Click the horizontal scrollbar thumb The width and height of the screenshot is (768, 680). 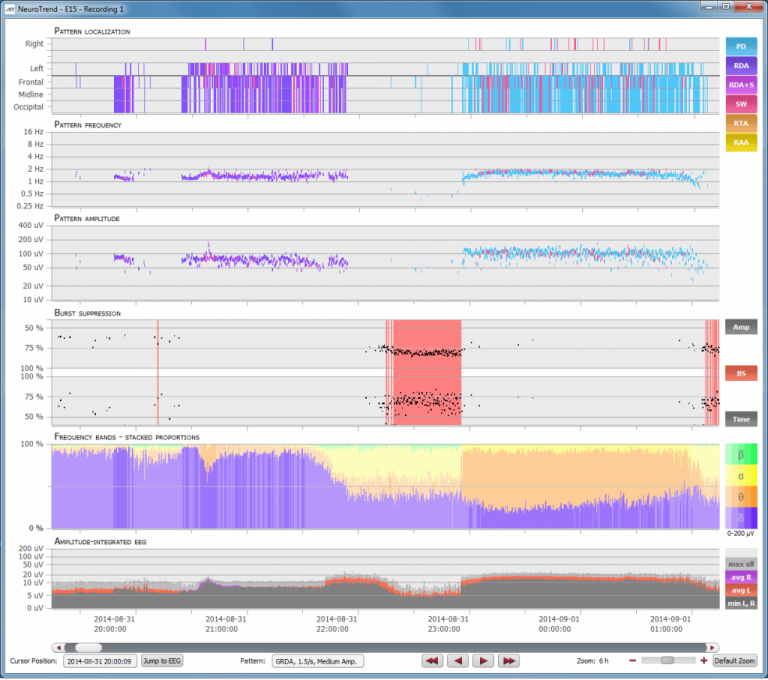(89, 648)
